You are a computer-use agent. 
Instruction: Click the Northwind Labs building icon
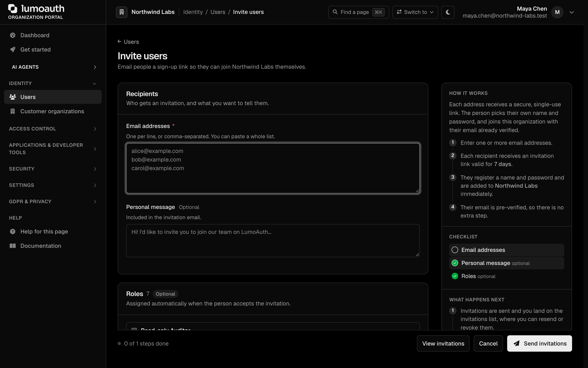tap(121, 12)
